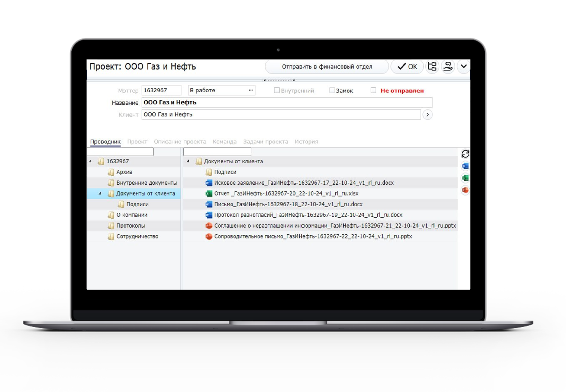
Task: Select Соглашение о неразглашении pptx file name
Action: pyautogui.click(x=335, y=226)
